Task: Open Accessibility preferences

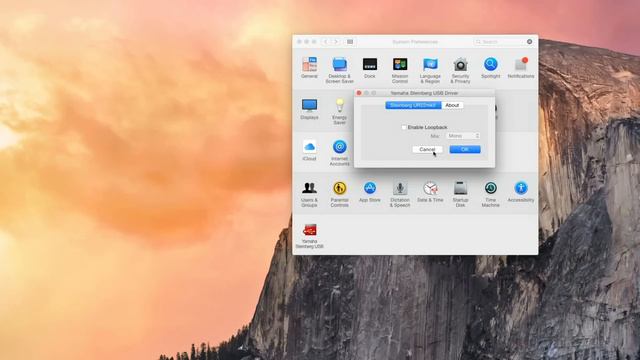Action: [x=521, y=192]
